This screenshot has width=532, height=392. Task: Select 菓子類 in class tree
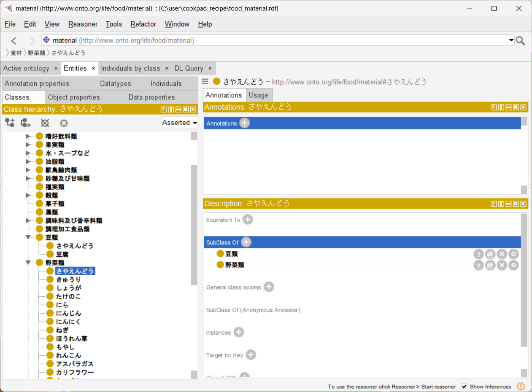(x=55, y=204)
